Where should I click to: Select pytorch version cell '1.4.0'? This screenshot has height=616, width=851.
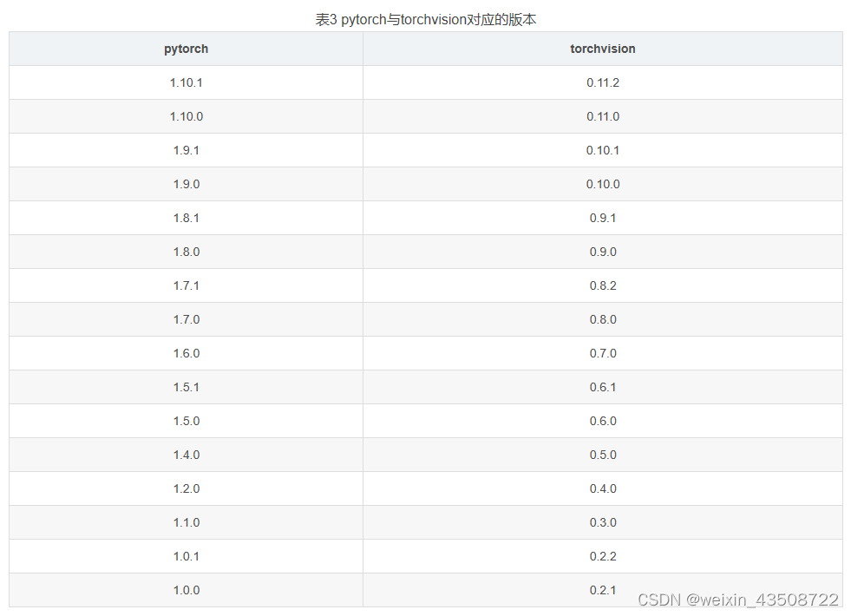click(187, 455)
